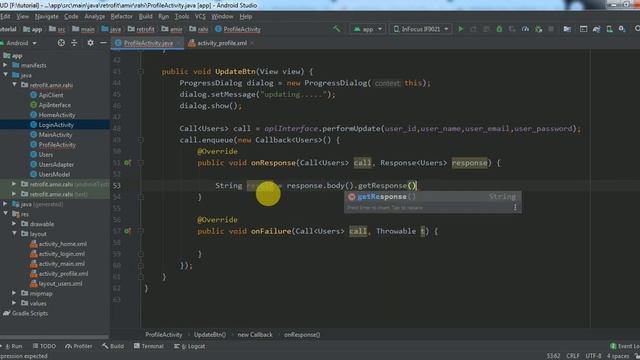Select Gradle Scripts in the project tree
Screen dimensions: 640x360
click(30, 313)
